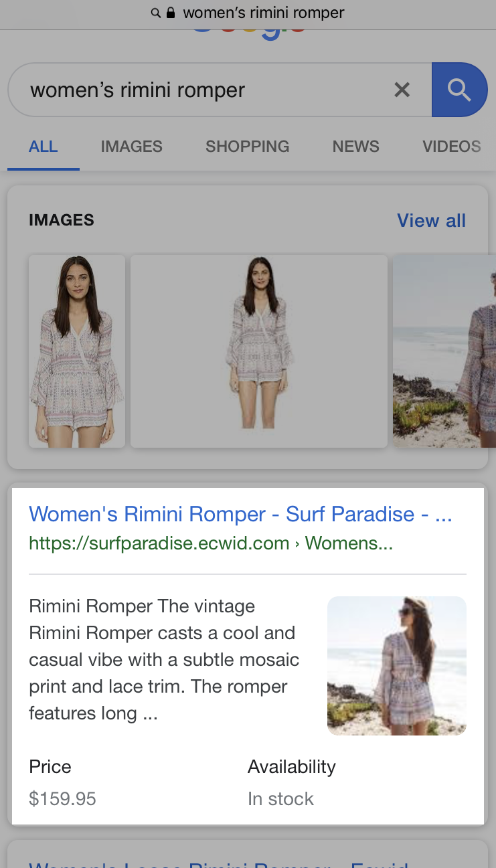The height and width of the screenshot is (868, 496).
Task: Open the first romper image thumbnail
Action: (77, 351)
